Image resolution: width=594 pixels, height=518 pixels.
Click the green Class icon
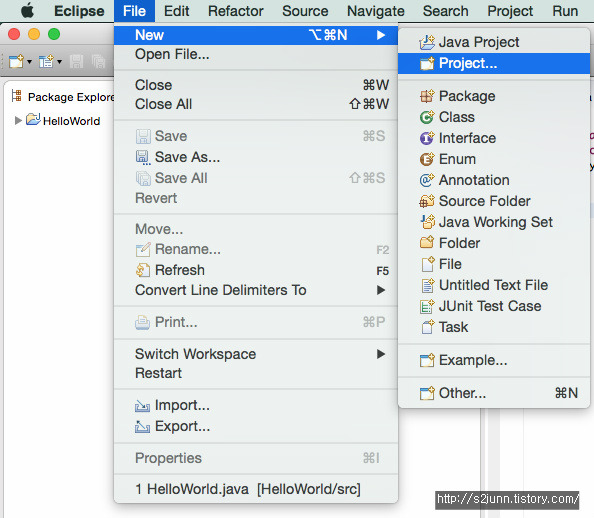427,117
